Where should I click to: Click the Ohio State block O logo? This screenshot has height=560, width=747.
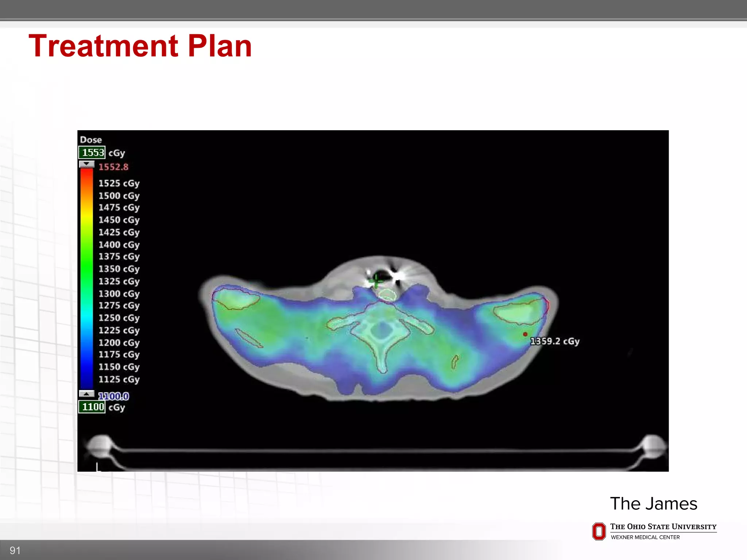pyautogui.click(x=599, y=532)
